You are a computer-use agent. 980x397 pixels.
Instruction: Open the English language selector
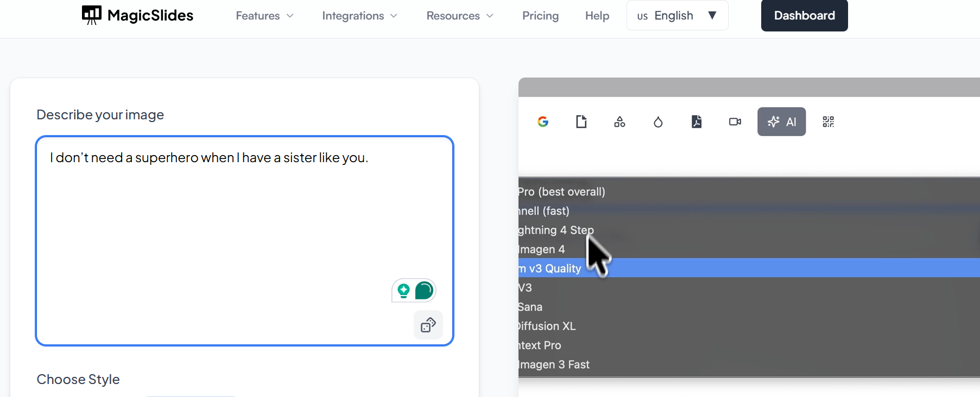click(677, 16)
